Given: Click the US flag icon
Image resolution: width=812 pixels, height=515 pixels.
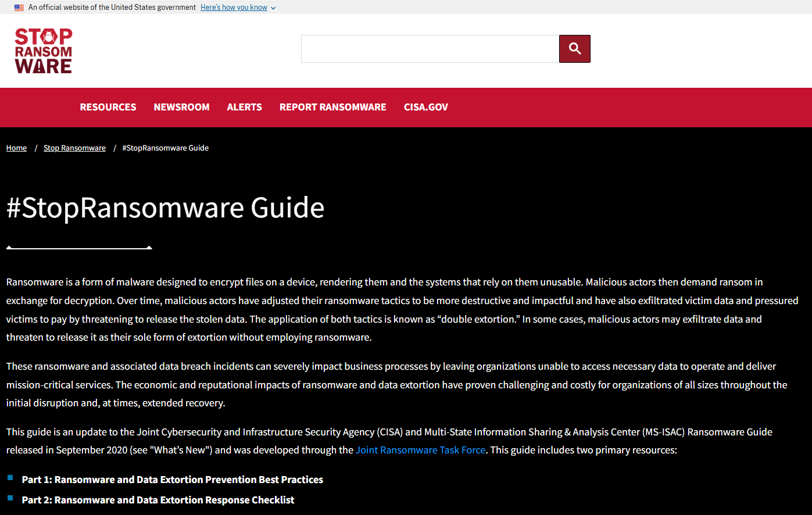Looking at the screenshot, I should (x=19, y=8).
